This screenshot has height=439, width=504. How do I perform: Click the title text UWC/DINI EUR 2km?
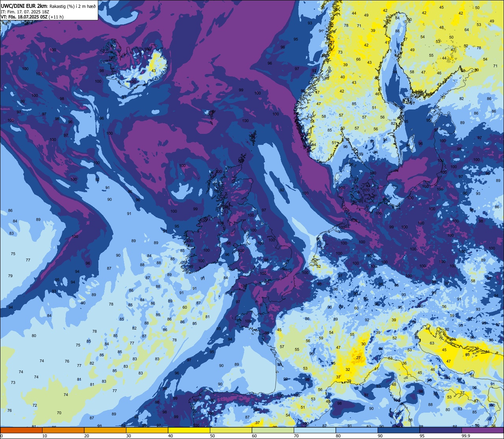click(x=24, y=6)
